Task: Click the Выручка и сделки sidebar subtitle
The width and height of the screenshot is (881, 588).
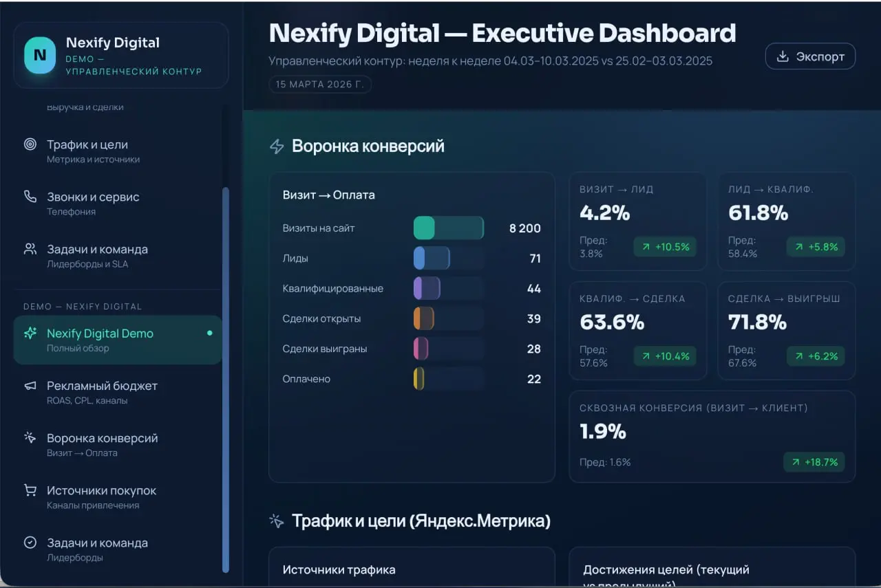Action: pos(85,107)
